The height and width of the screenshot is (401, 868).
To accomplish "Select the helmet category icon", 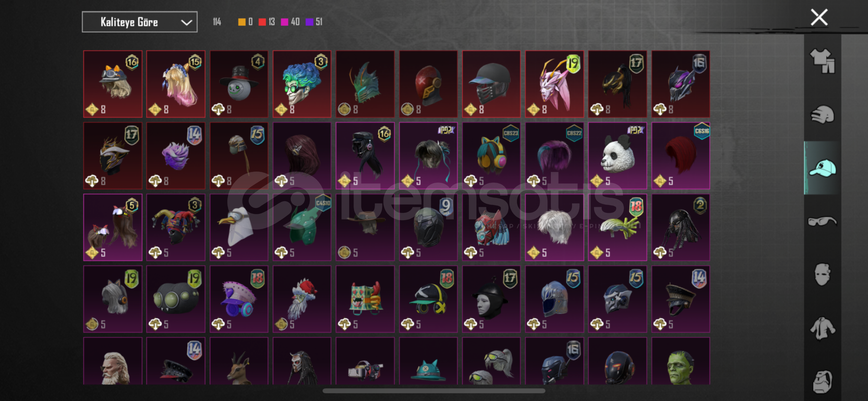I will point(822,114).
